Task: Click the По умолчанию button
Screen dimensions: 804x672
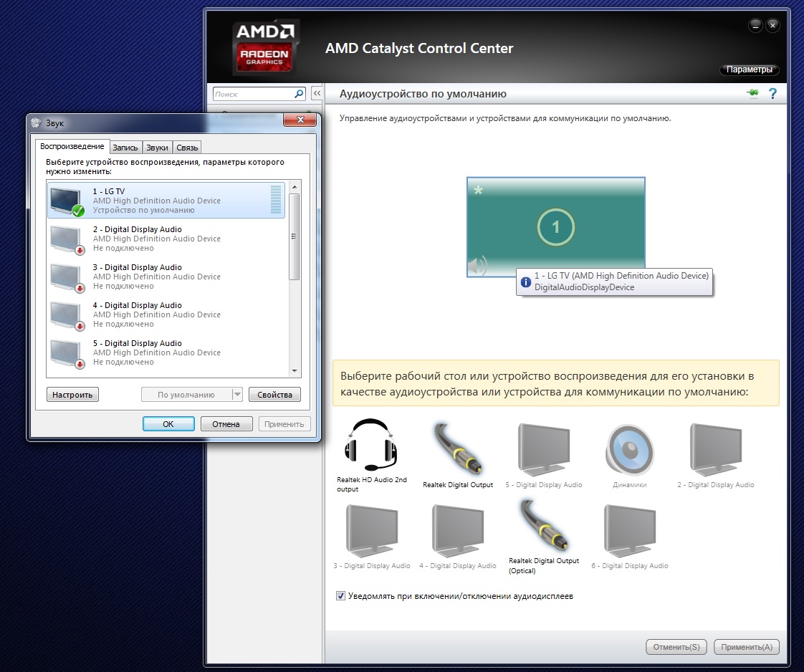Action: click(x=186, y=395)
